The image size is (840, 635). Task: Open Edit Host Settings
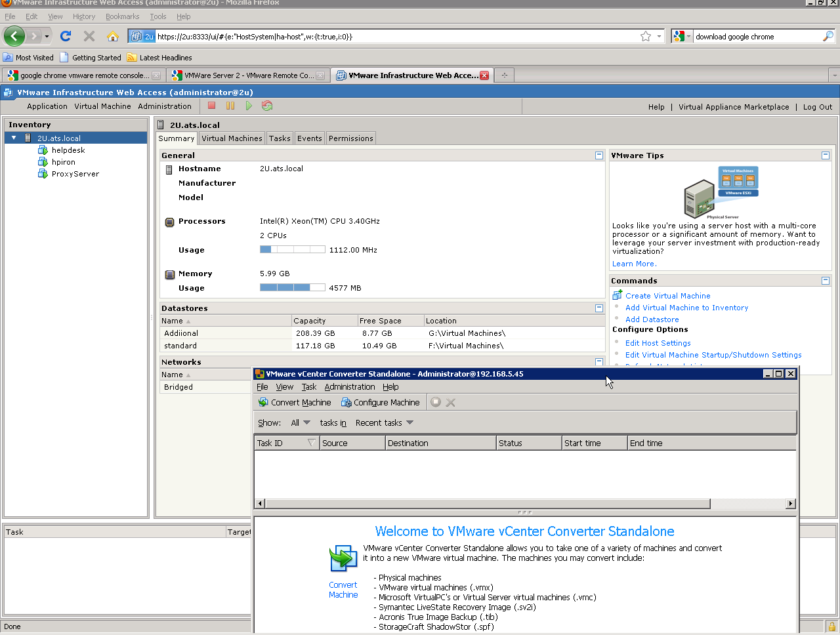click(658, 343)
